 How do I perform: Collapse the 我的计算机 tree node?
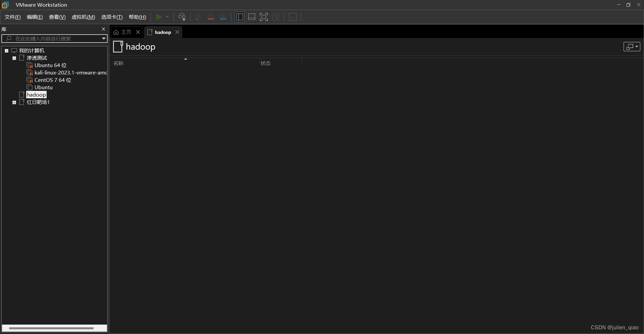coord(6,51)
